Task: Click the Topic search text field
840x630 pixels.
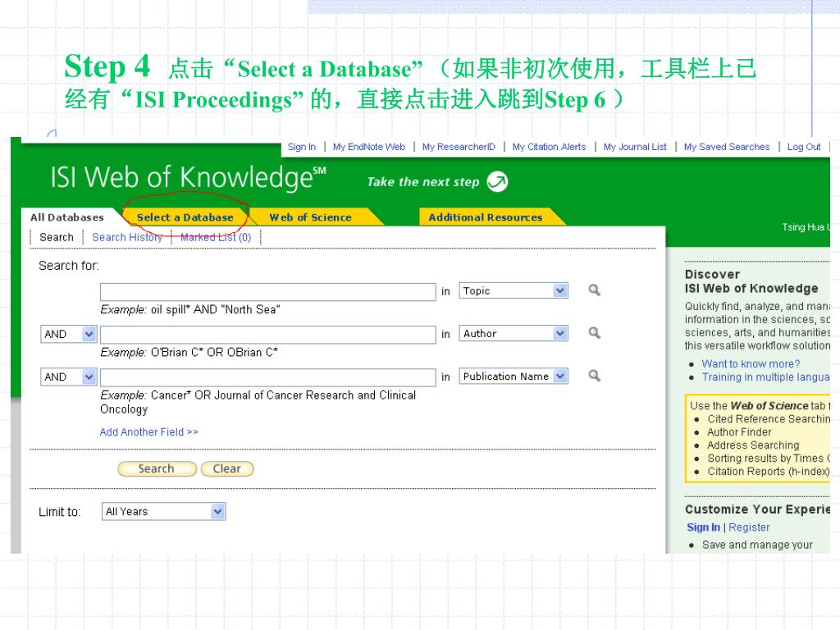Action: (x=268, y=292)
